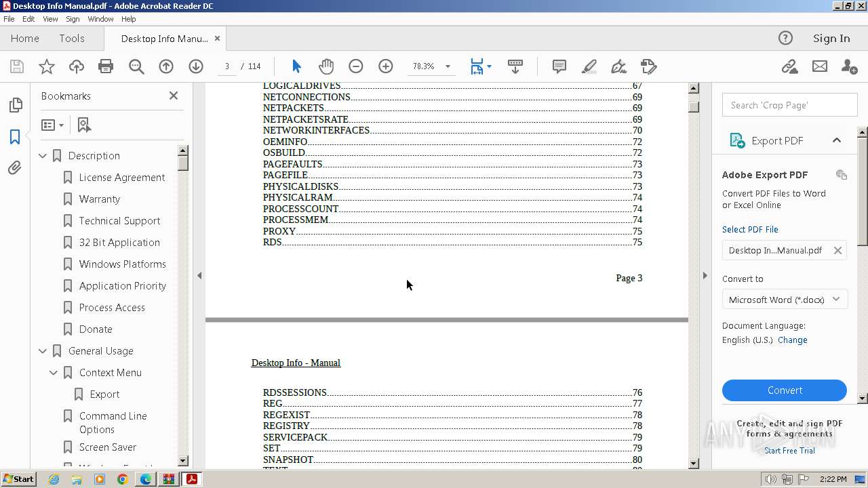
Task: Open the Edit menu
Action: point(28,19)
